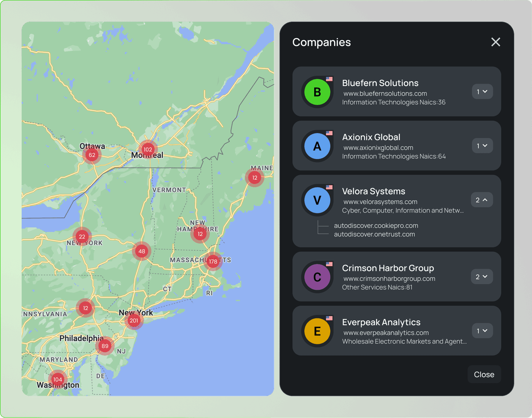Expand Crimson Harbor Group's 2 domains

tap(482, 277)
